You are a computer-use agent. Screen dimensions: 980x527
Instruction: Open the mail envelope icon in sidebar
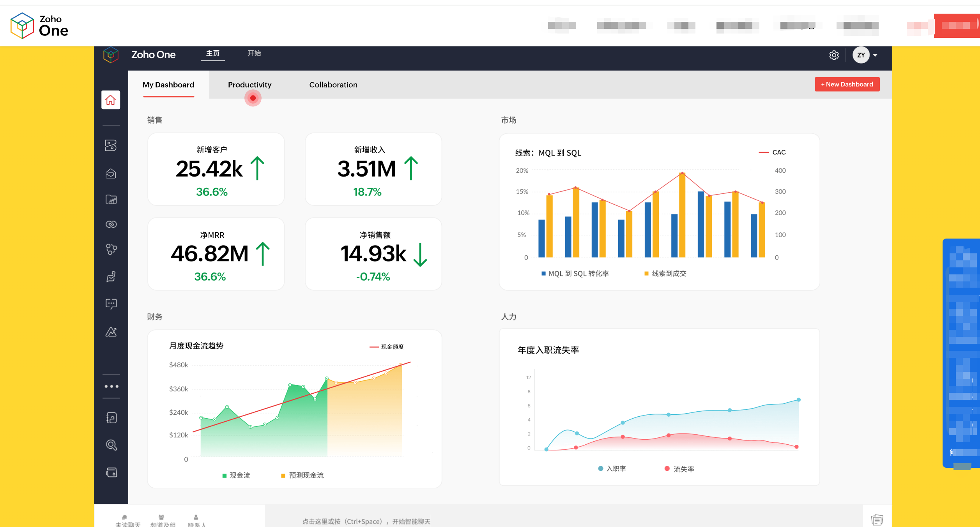(111, 173)
